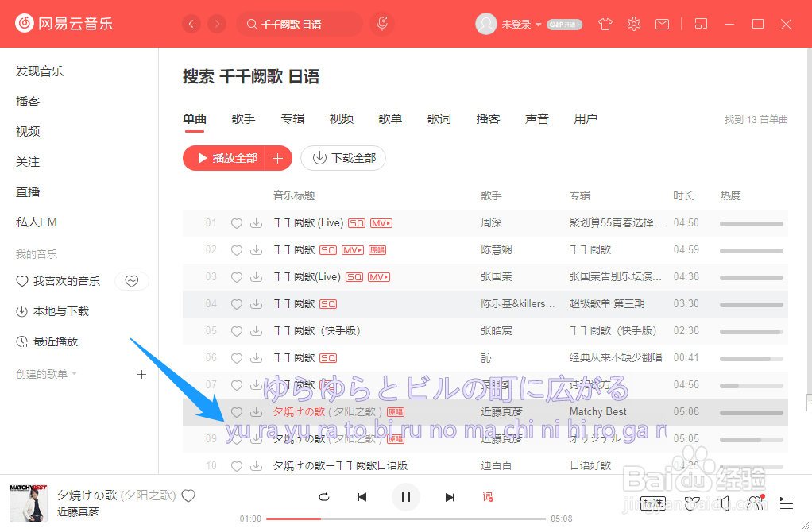Open the settings gear icon
The width and height of the screenshot is (812, 532).
(x=634, y=25)
